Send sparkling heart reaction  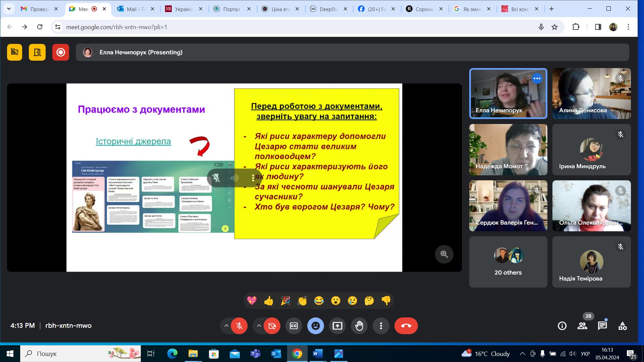tap(252, 301)
